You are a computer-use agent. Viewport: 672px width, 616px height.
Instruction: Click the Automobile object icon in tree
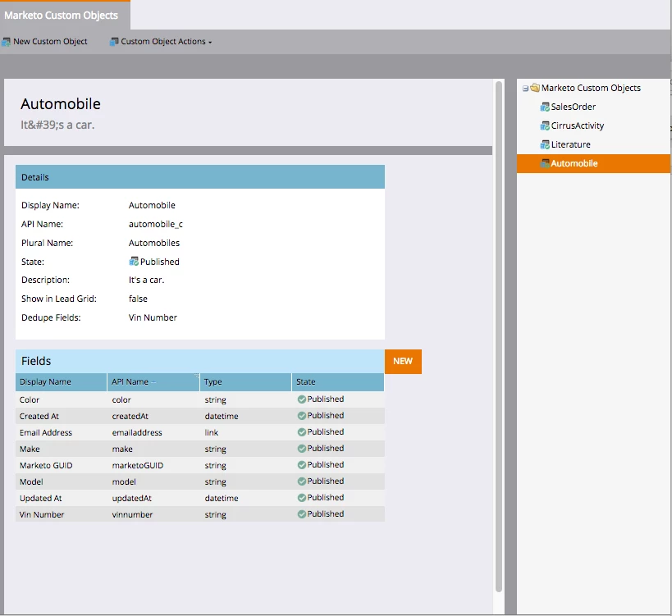coord(545,164)
